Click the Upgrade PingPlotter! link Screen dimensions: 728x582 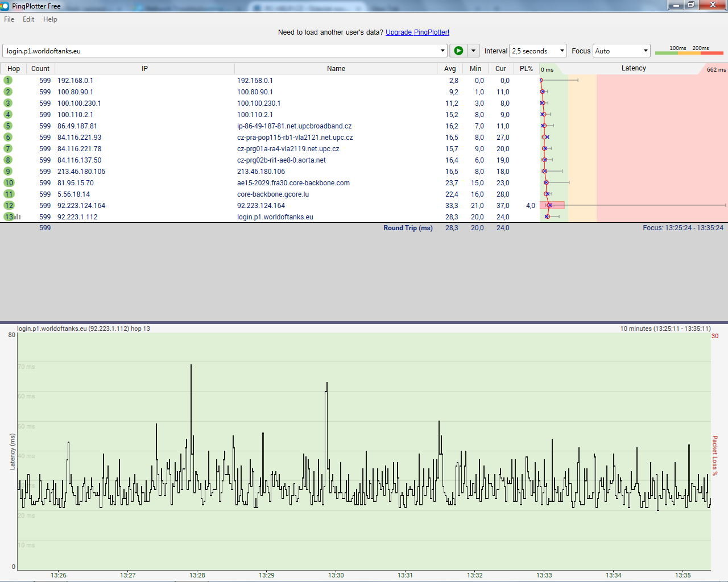[x=417, y=32]
